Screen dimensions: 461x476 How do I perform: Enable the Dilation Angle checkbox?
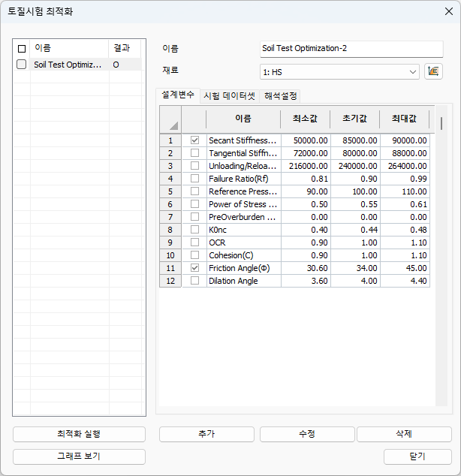(194, 281)
